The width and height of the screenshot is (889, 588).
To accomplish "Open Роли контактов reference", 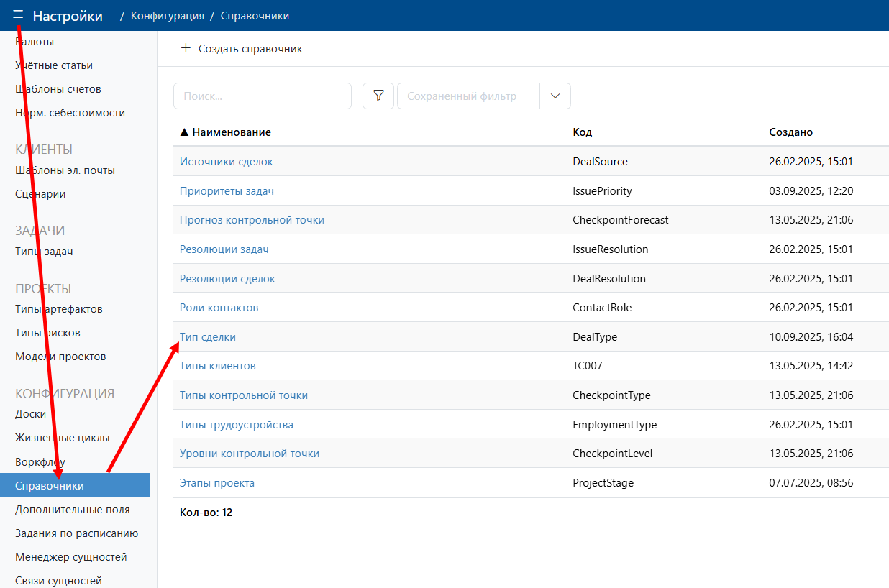I will (x=219, y=308).
